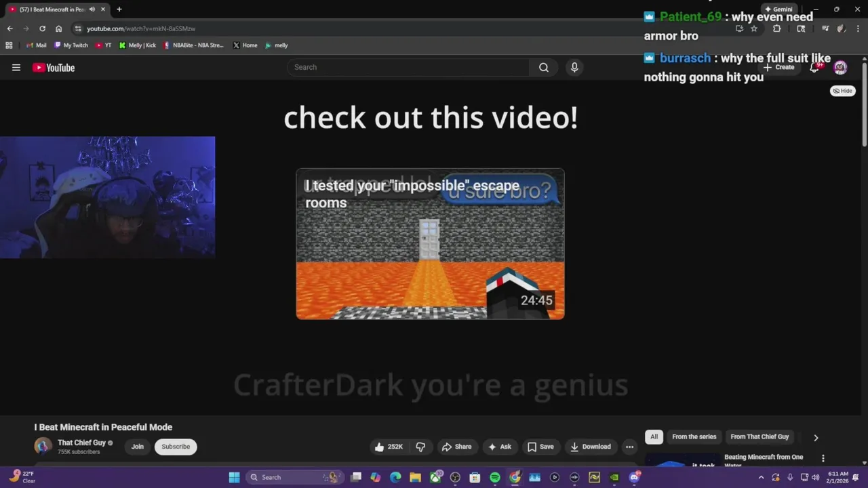Open That Chief Guy channel name
868x488 pixels.
pyautogui.click(x=81, y=443)
